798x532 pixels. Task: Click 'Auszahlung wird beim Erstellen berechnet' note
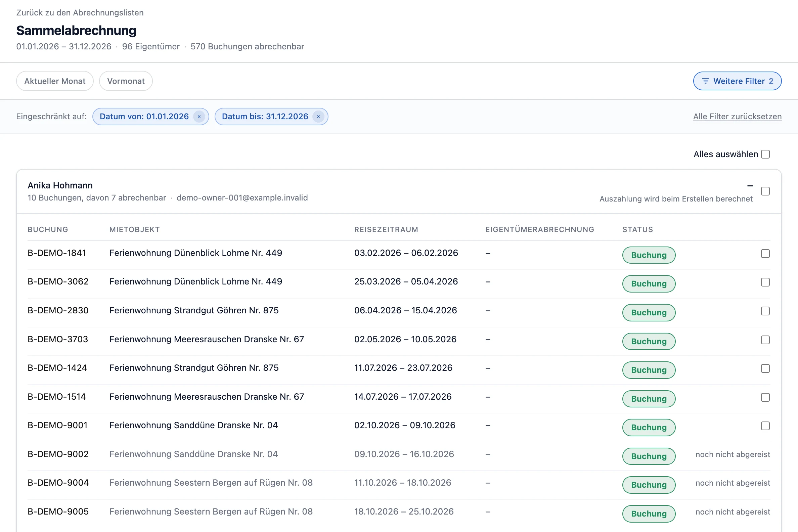(676, 198)
